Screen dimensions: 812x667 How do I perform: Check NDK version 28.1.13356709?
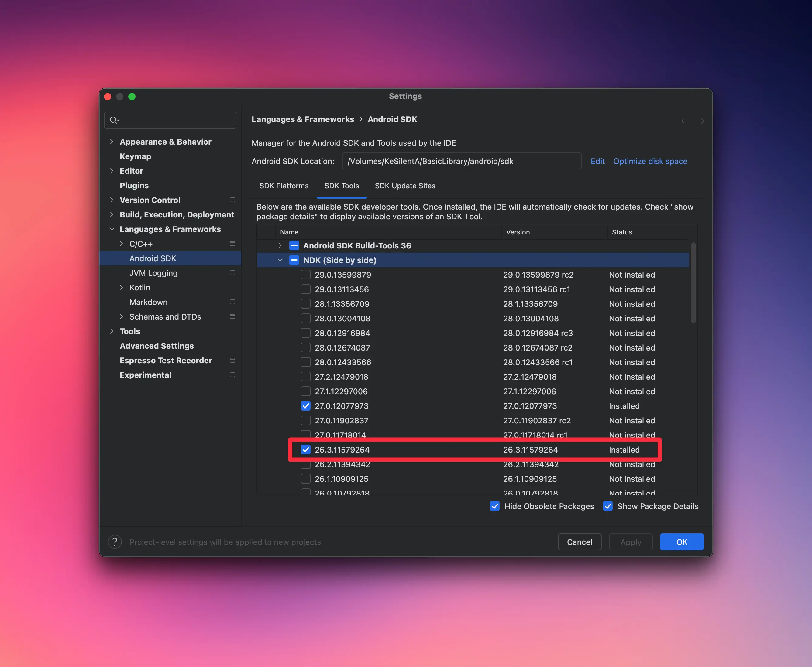coord(306,304)
